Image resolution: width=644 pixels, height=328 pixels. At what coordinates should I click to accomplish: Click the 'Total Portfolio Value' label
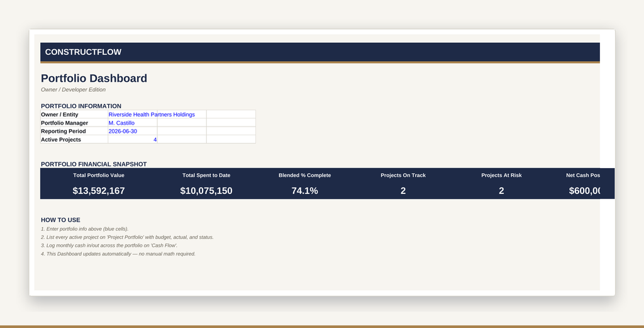pyautogui.click(x=99, y=175)
